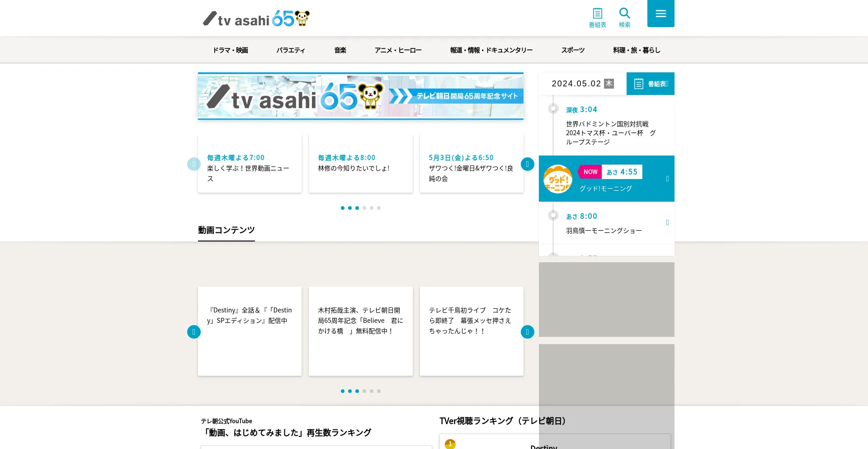Select the 動画コンテンツ tab heading
The image size is (868, 449).
click(226, 230)
